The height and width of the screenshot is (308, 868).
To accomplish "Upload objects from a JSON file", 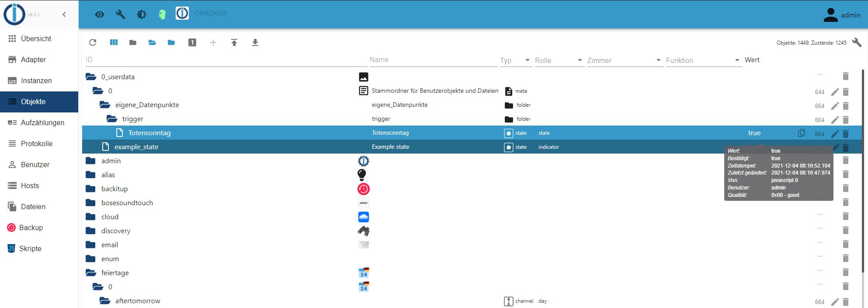I will point(234,42).
